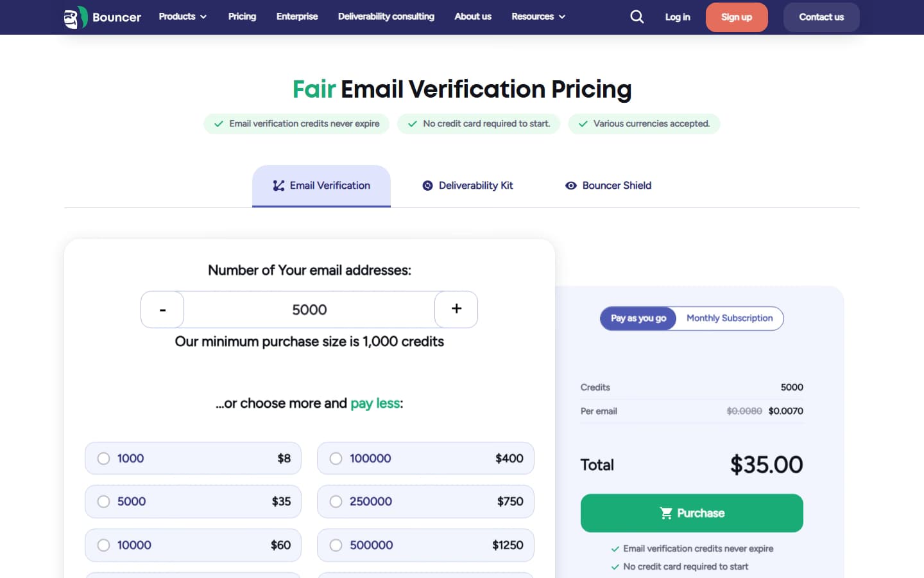Switch to Monthly Subscription billing
The image size is (924, 578).
click(x=729, y=318)
